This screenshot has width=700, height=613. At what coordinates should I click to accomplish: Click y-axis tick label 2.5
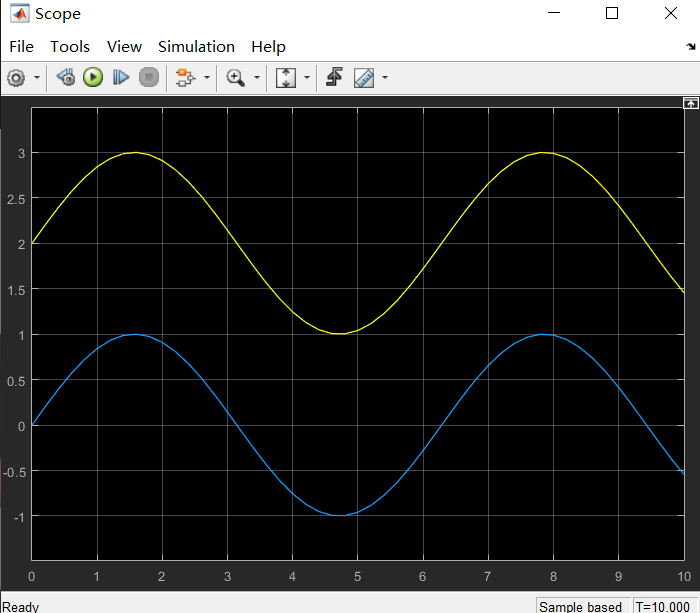click(16, 199)
